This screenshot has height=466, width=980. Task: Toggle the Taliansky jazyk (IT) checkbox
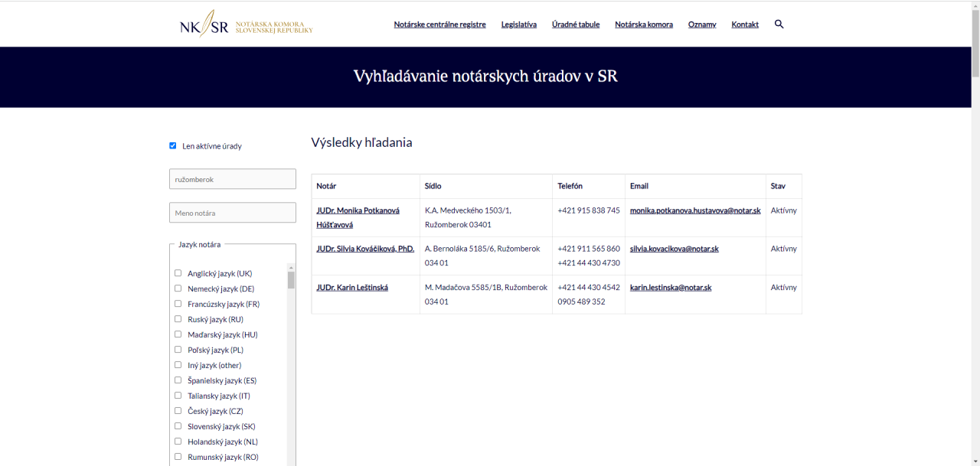point(178,396)
